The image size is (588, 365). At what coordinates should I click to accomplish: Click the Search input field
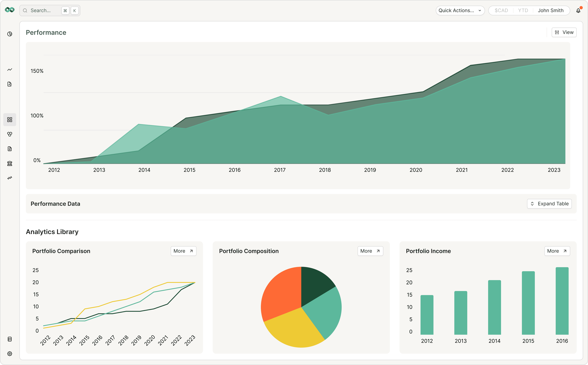[x=43, y=11]
